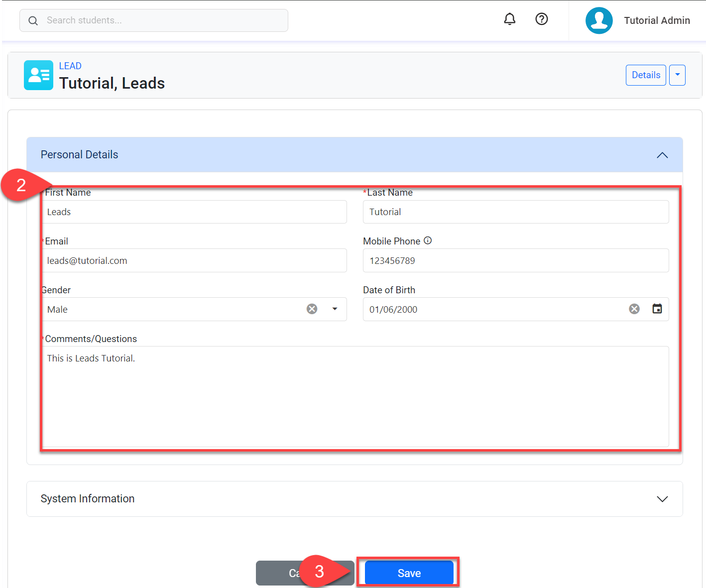Click the Details button
Screen dimensions: 706x588
click(645, 75)
